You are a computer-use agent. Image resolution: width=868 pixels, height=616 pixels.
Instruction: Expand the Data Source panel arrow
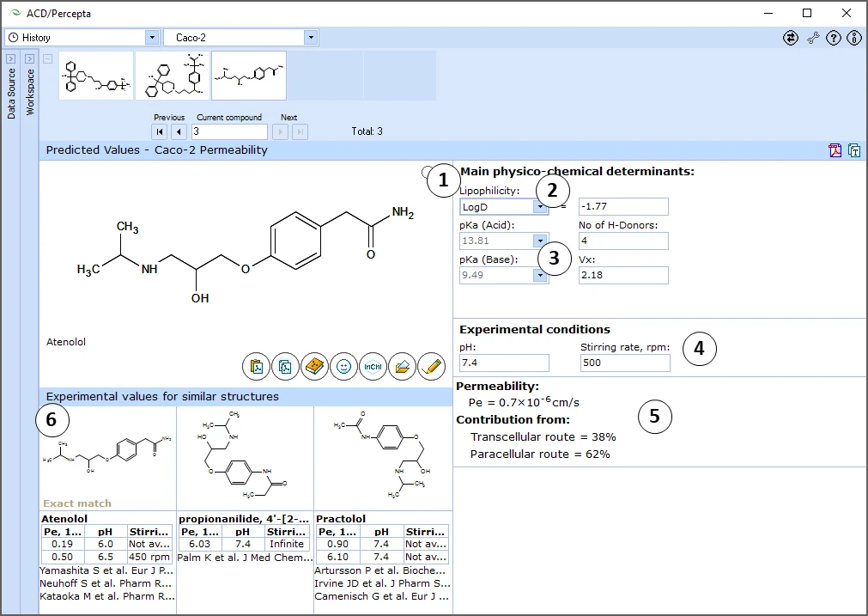click(x=10, y=58)
